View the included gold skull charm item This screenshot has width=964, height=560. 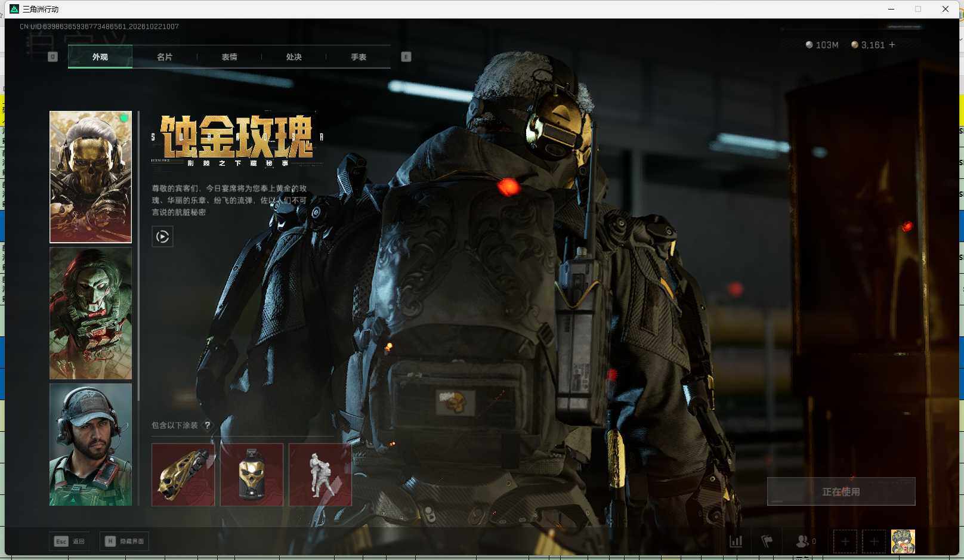252,475
